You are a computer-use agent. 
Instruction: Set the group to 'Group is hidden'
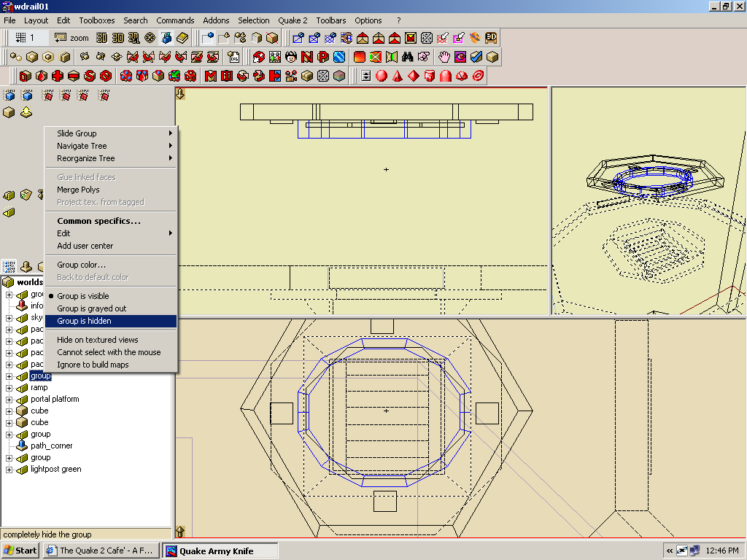coord(85,321)
